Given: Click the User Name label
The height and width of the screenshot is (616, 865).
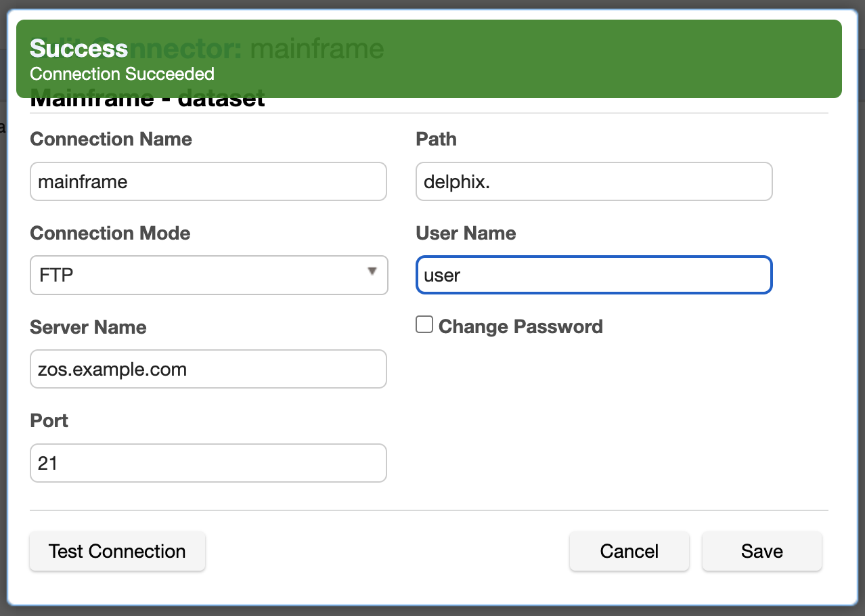Looking at the screenshot, I should click(466, 234).
